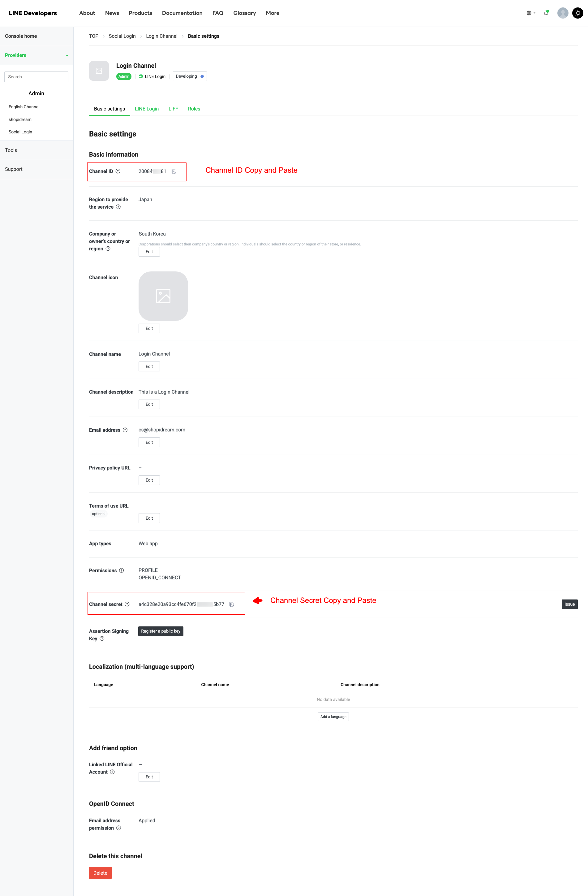Select the Basic settings tab

tap(109, 109)
